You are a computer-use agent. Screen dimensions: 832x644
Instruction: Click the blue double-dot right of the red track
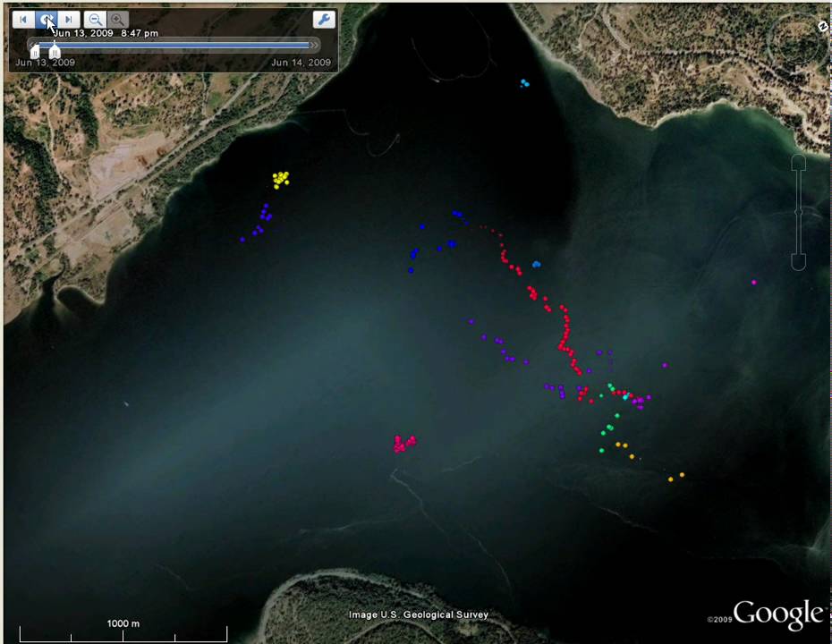pos(537,264)
